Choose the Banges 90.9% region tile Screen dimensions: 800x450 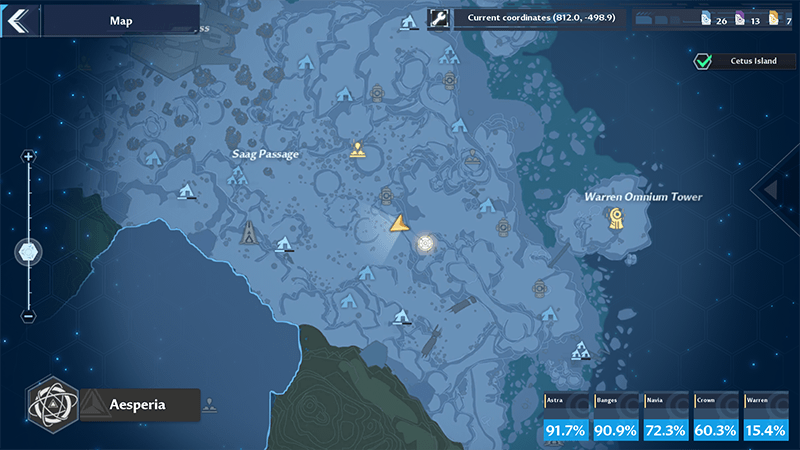[x=616, y=418]
